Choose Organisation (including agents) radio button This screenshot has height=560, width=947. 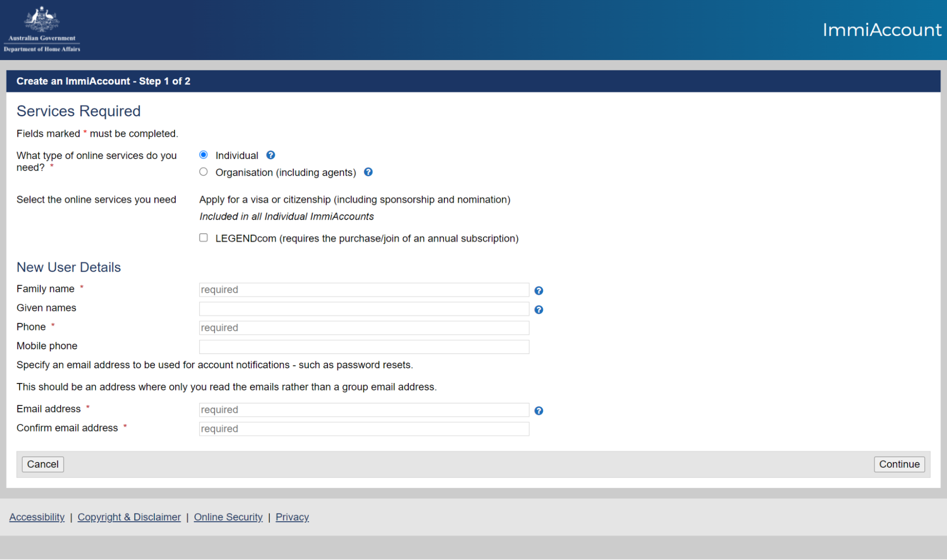[x=204, y=172]
